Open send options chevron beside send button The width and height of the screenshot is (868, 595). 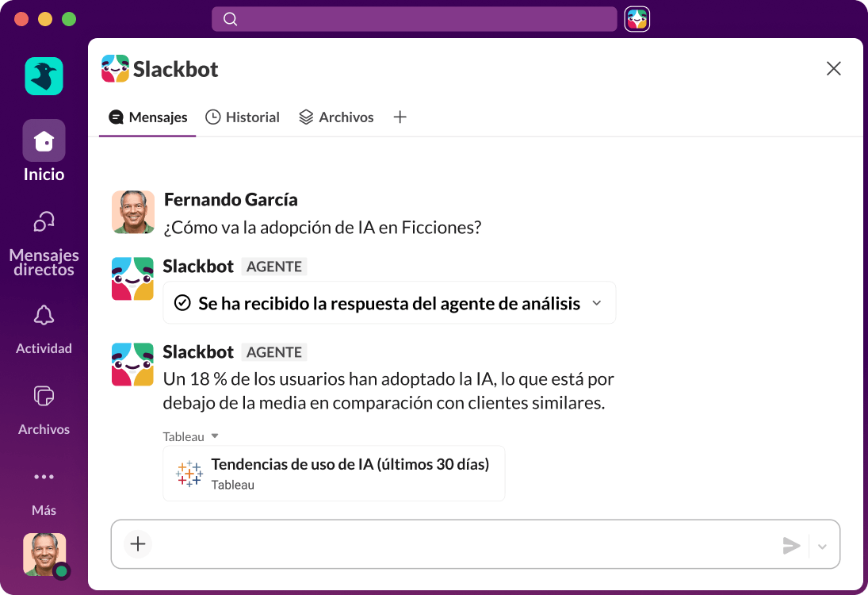pos(822,545)
